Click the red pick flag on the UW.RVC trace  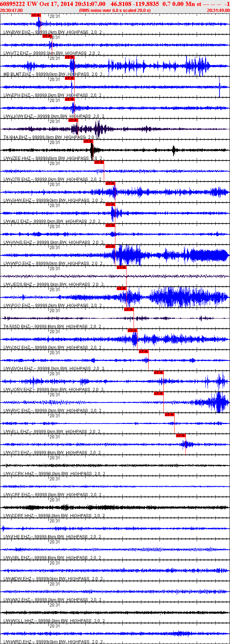[159, 393]
